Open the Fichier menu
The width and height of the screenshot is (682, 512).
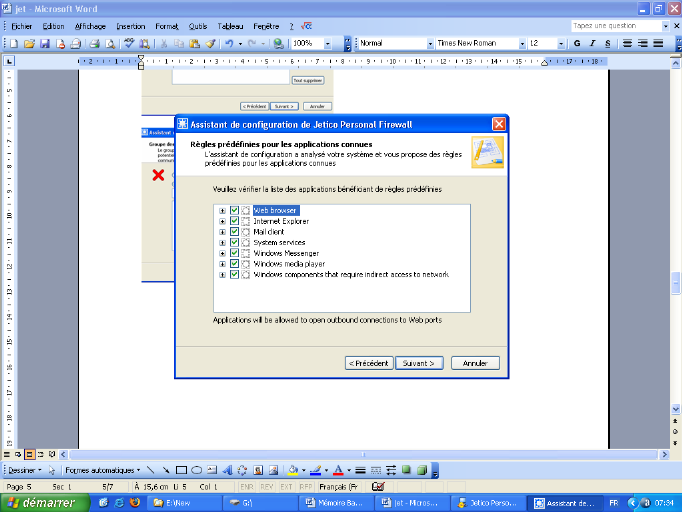click(x=21, y=26)
